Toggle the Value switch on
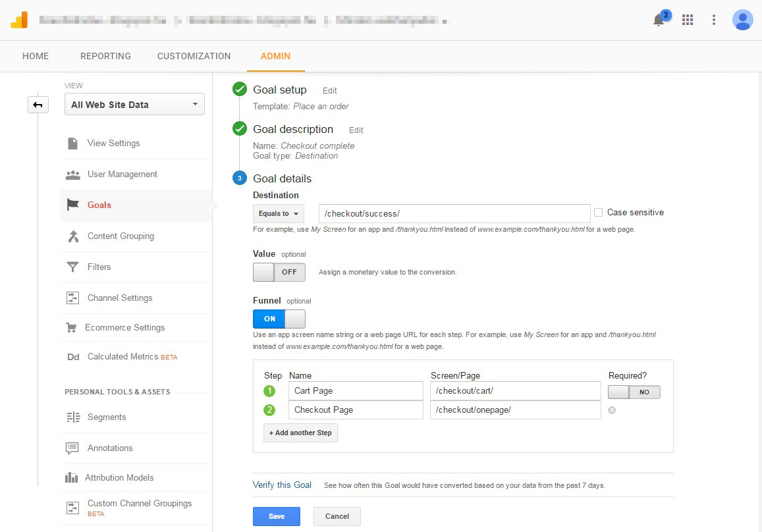 click(x=279, y=272)
